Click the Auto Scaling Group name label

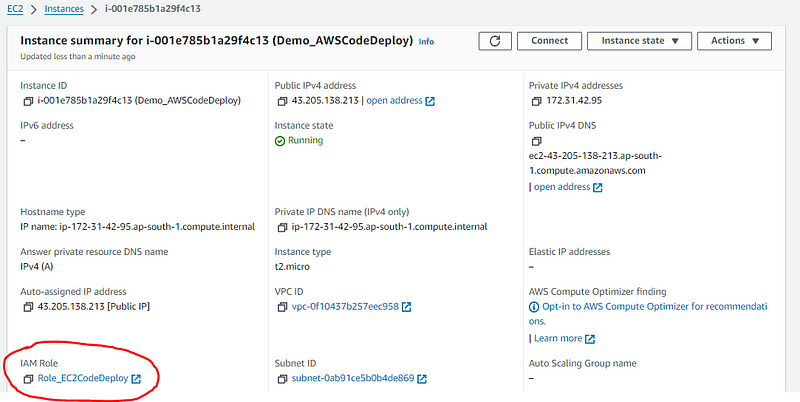[x=583, y=363]
